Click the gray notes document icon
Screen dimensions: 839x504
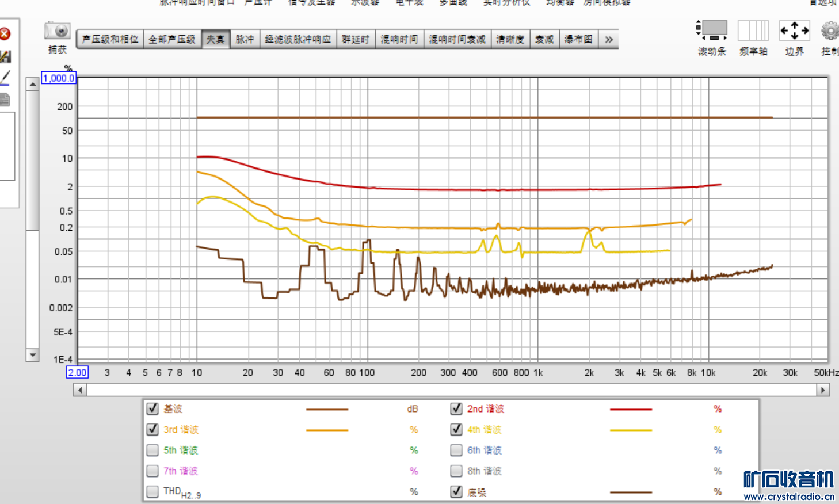click(5, 100)
